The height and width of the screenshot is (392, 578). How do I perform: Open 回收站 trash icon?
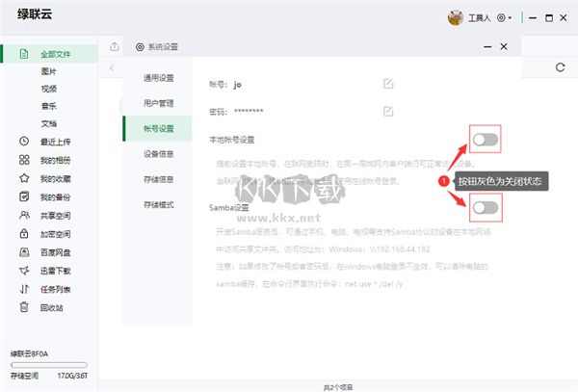24,307
